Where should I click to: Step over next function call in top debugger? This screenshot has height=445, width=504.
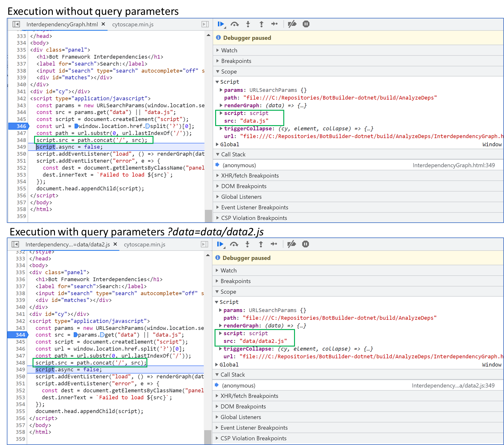point(235,24)
